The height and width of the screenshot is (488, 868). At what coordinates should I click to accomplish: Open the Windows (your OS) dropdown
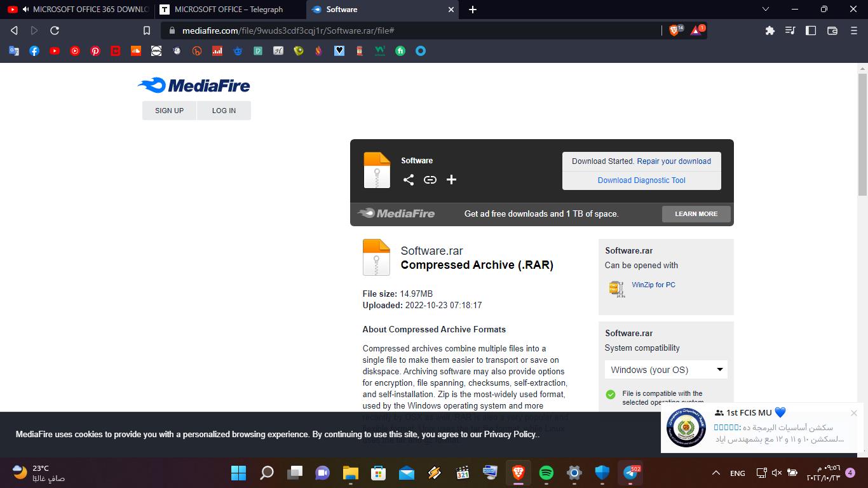666,370
